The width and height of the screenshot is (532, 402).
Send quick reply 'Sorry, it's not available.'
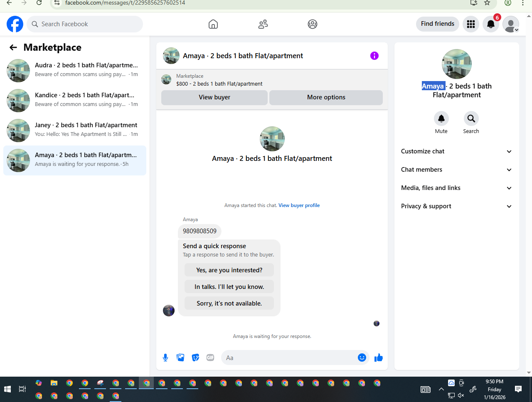[x=229, y=303]
